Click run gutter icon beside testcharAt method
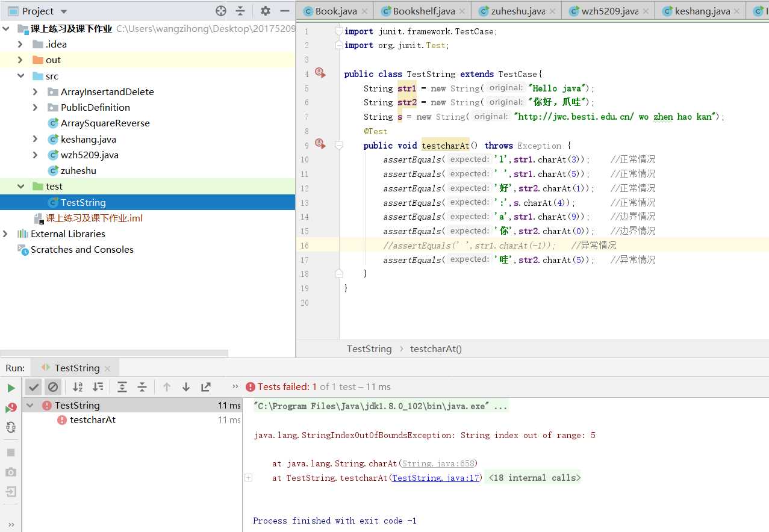 pos(320,145)
